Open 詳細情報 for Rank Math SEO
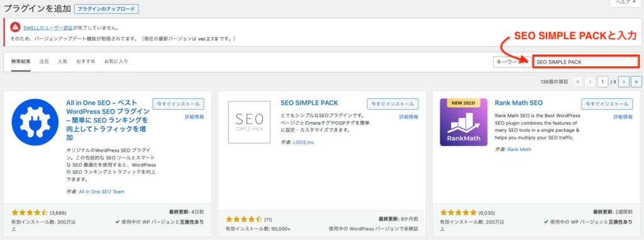 623,117
